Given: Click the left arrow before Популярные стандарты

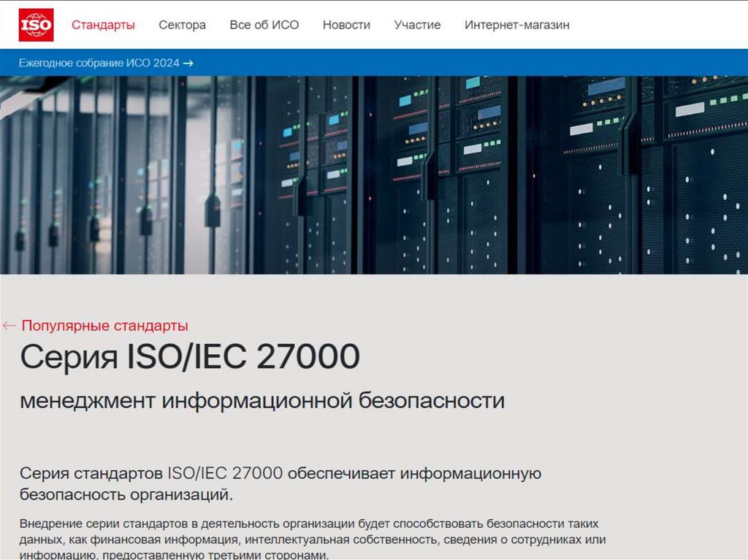Looking at the screenshot, I should [x=9, y=326].
